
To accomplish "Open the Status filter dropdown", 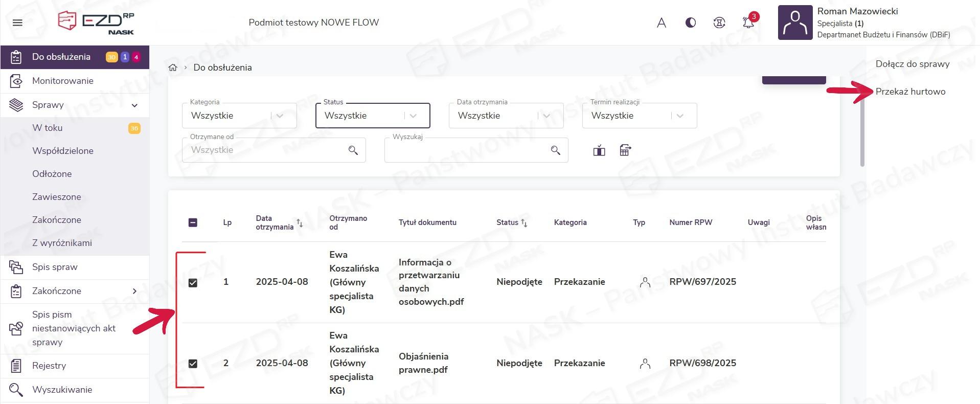I will click(372, 116).
